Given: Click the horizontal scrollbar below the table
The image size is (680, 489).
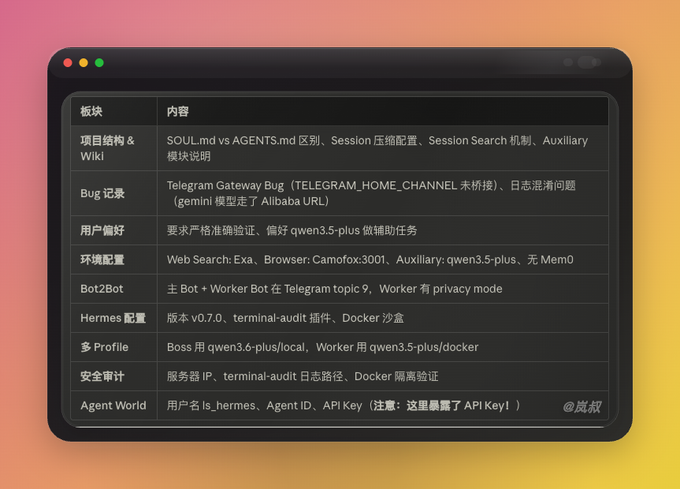Looking at the screenshot, I should coord(340,427).
